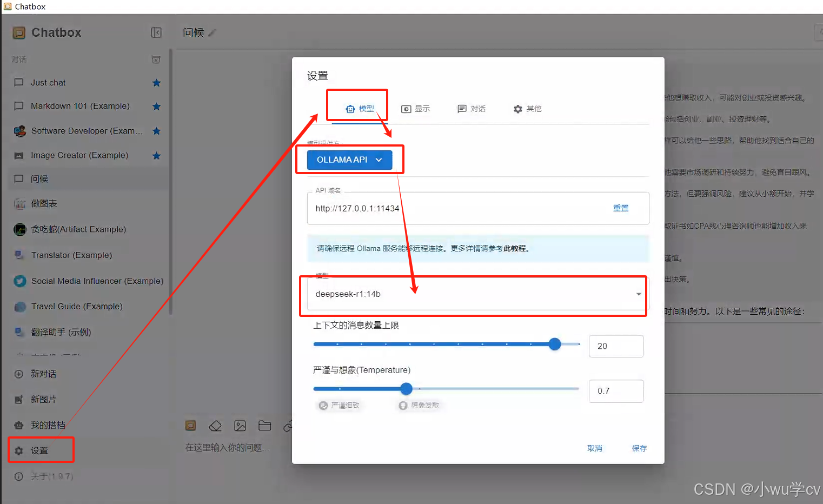Open the deepseek-r1:14b model dropdown
Screen dimensions: 823x504
(x=477, y=294)
